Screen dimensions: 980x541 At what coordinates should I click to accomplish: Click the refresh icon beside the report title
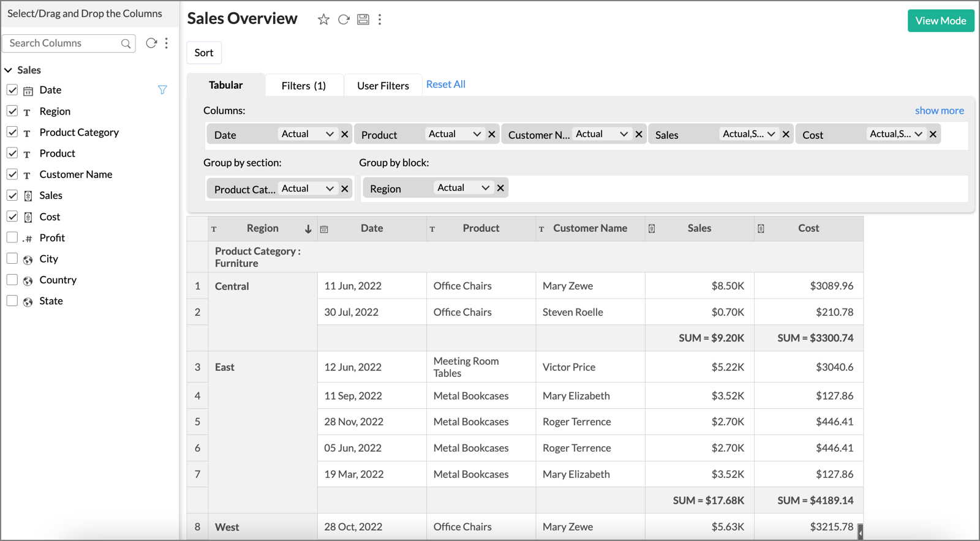(344, 20)
